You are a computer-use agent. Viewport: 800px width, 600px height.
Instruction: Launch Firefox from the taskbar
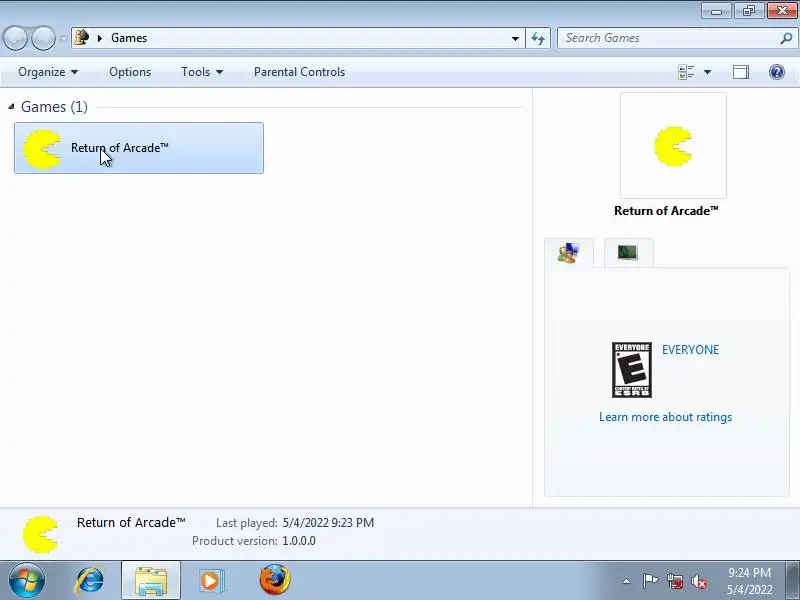pyautogui.click(x=274, y=580)
